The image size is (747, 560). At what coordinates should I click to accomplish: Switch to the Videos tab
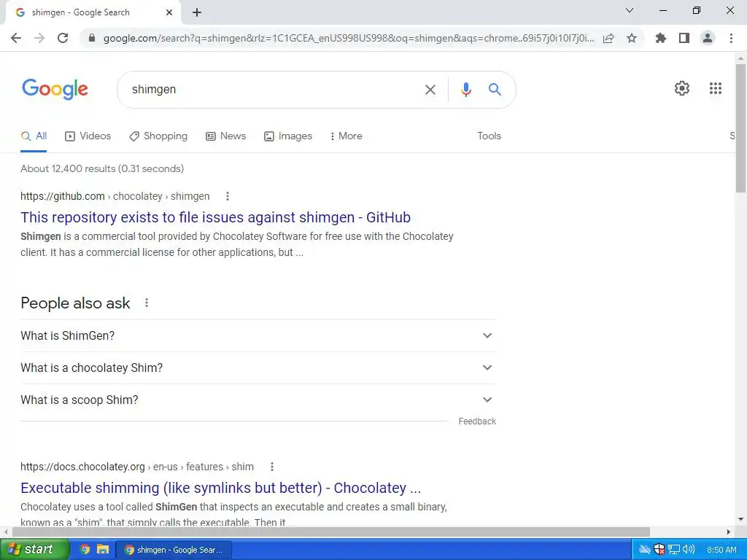tap(88, 136)
